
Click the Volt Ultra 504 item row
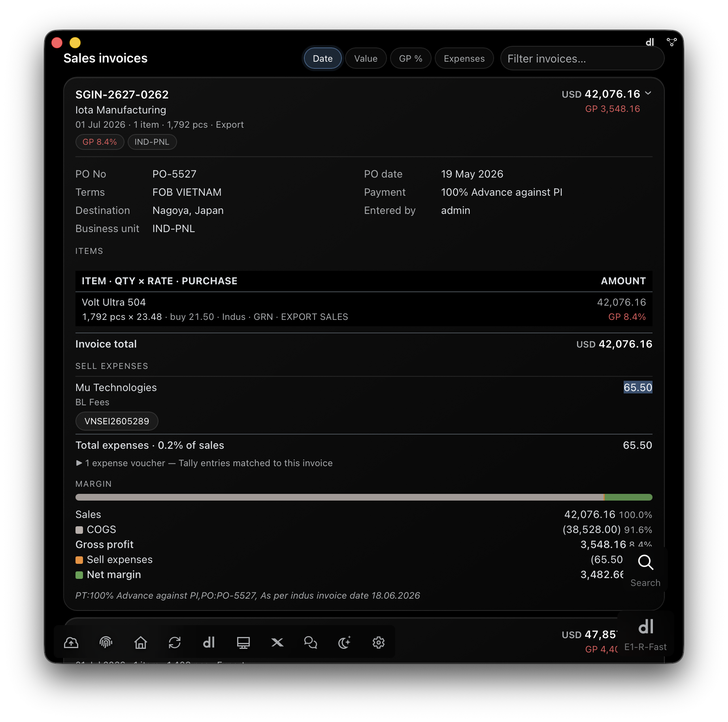(364, 309)
